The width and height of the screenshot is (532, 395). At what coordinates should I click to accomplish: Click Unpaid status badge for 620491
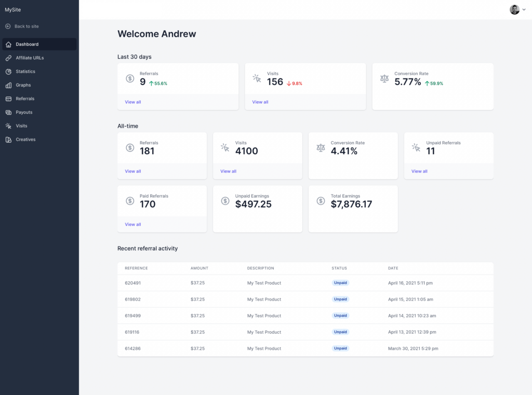(340, 283)
